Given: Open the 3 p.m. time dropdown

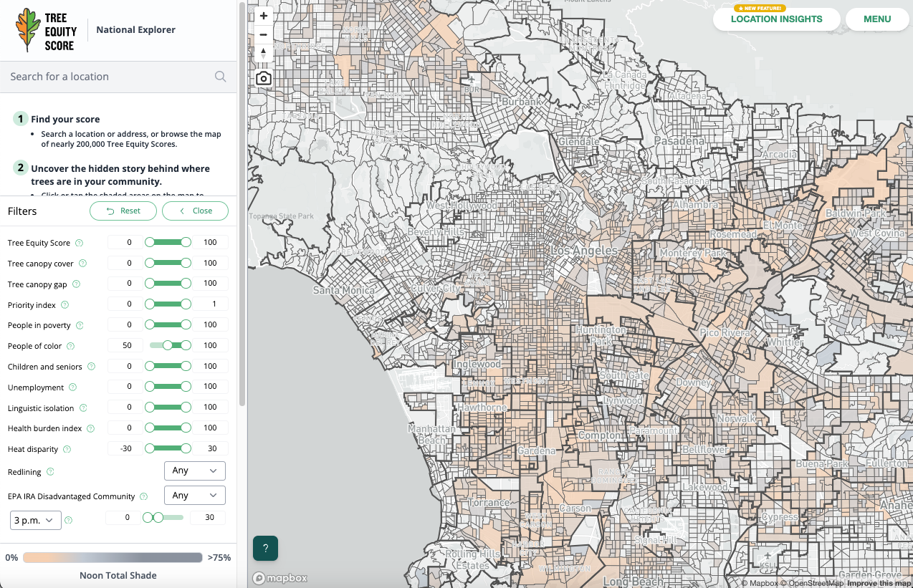Looking at the screenshot, I should [x=34, y=520].
